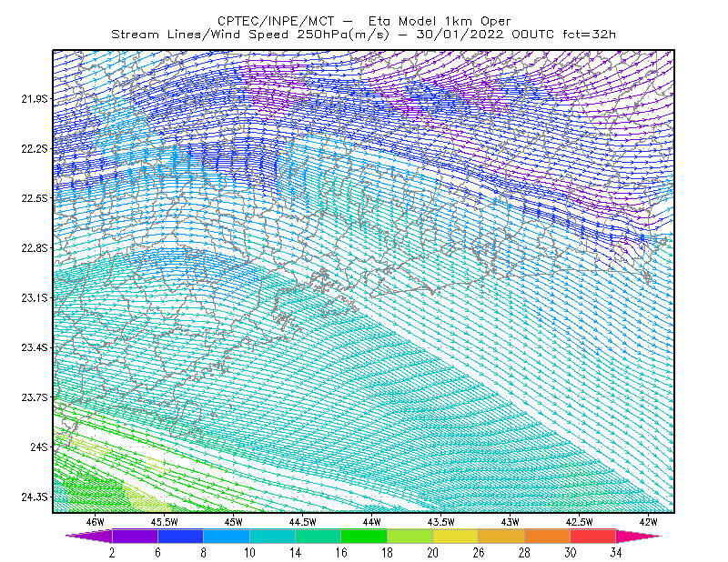The image size is (728, 562).
Task: Click the cyan 10-14 m/s legend swatch
Action: coord(272,536)
